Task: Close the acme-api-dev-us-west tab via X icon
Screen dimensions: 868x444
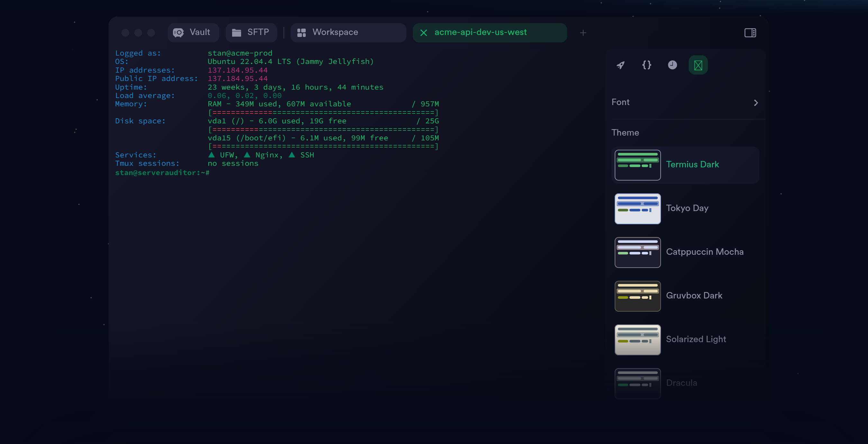Action: [x=424, y=33]
